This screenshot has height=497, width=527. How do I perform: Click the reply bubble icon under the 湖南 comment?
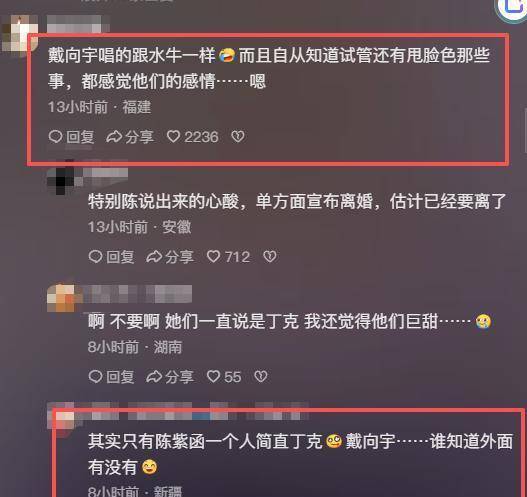click(95, 376)
